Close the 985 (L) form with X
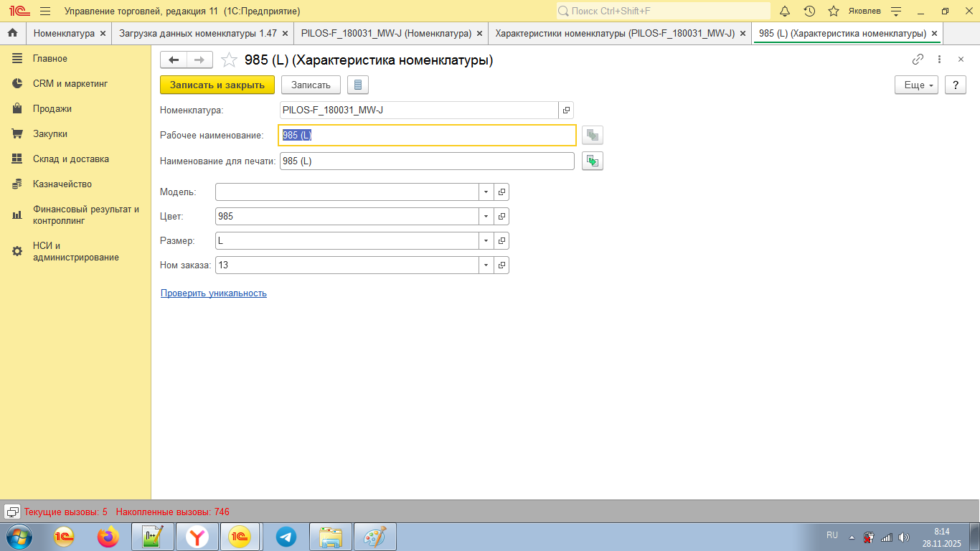This screenshot has height=551, width=980. coord(961,60)
